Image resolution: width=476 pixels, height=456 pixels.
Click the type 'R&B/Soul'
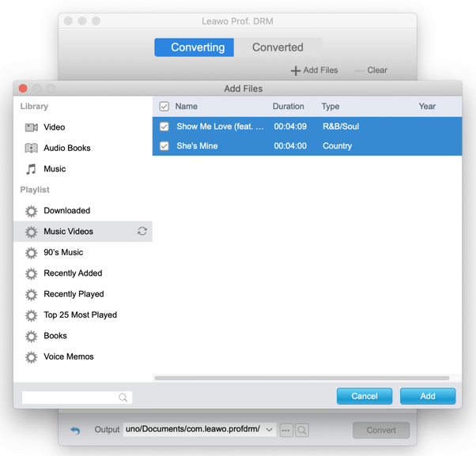[341, 126]
